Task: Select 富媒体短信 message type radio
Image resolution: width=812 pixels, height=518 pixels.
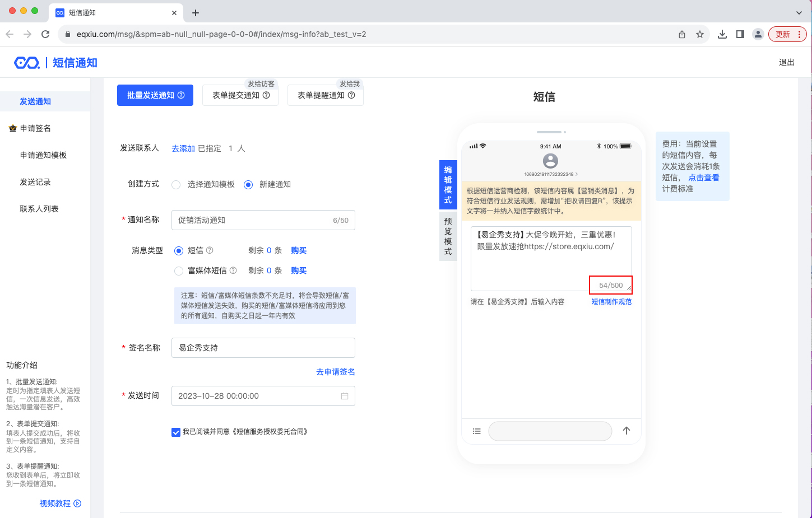Action: [179, 271]
